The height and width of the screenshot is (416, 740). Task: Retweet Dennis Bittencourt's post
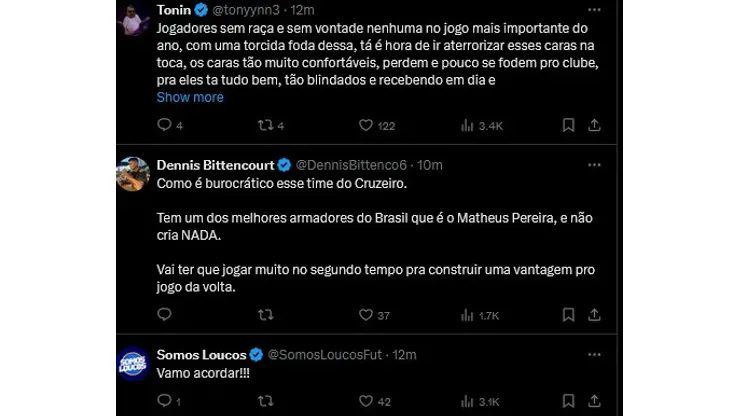(266, 315)
